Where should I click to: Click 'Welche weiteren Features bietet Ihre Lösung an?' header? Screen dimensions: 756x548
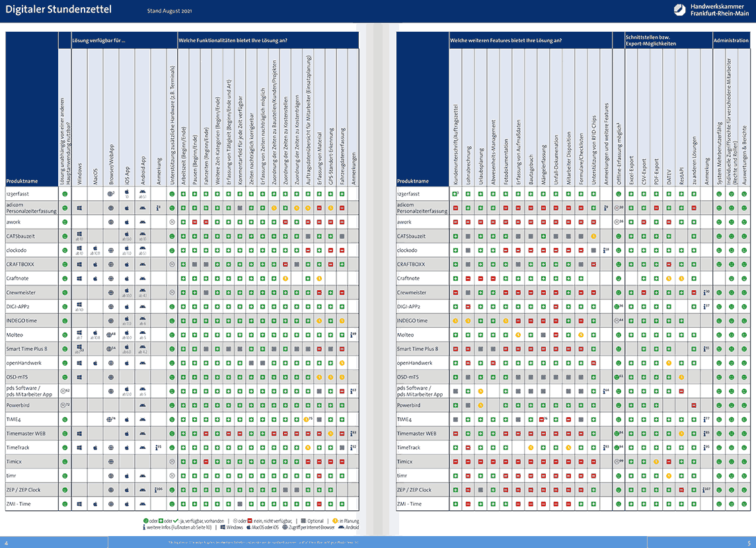(506, 40)
